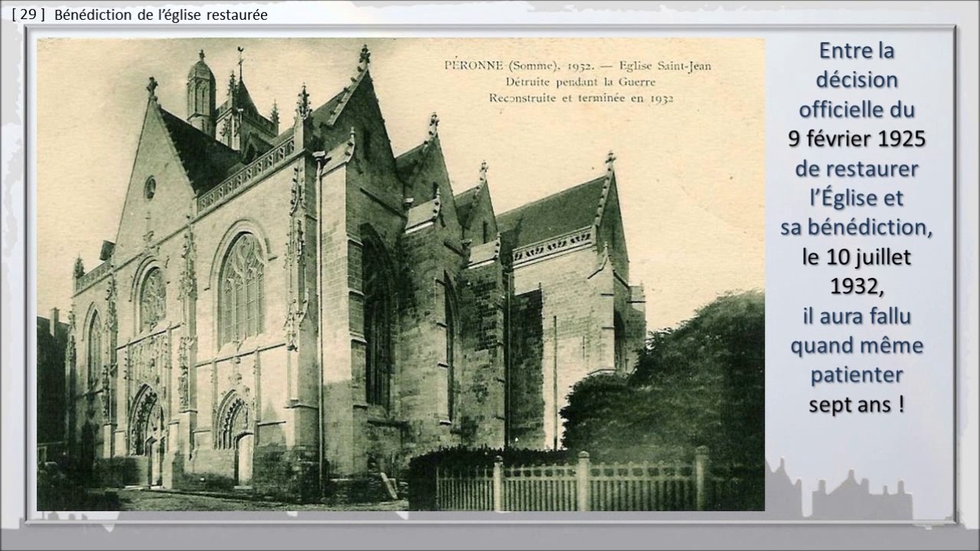Click the slide number "[ 29 ]"
This screenshot has width=980, height=551.
(x=29, y=15)
